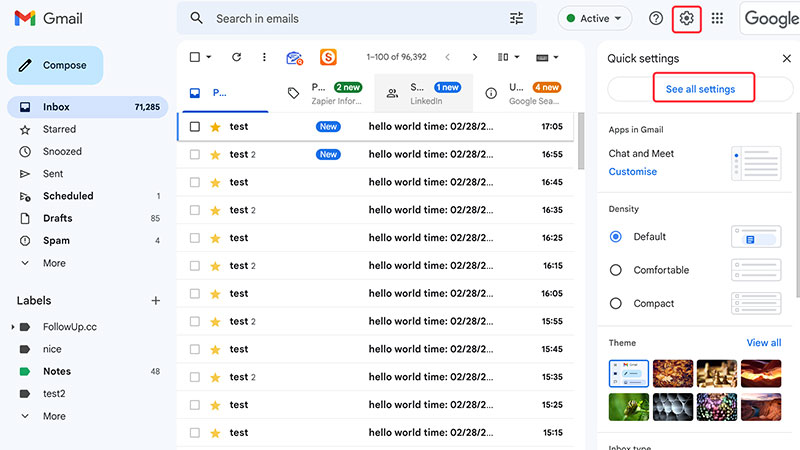The width and height of the screenshot is (800, 450).
Task: Click View all themes
Action: (x=764, y=343)
